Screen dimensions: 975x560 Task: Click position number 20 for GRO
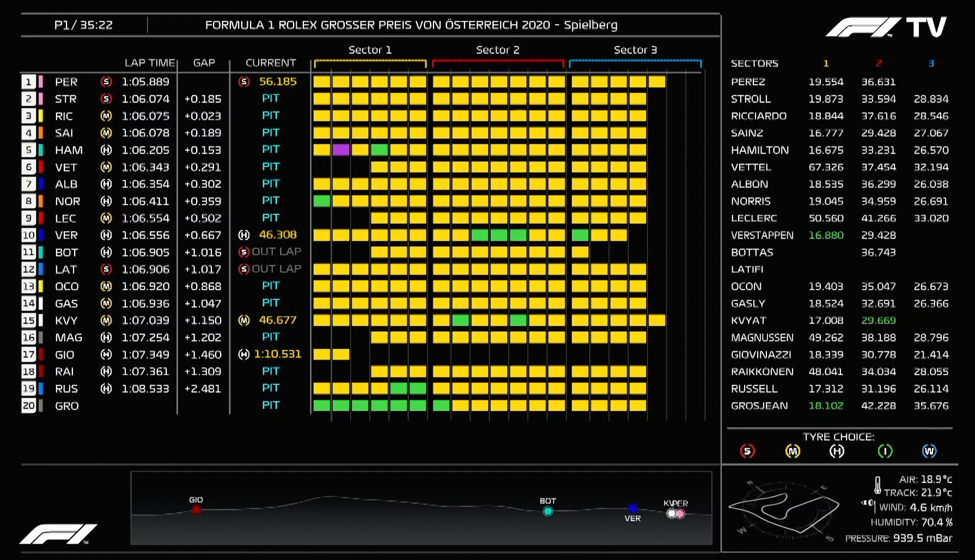click(x=28, y=406)
